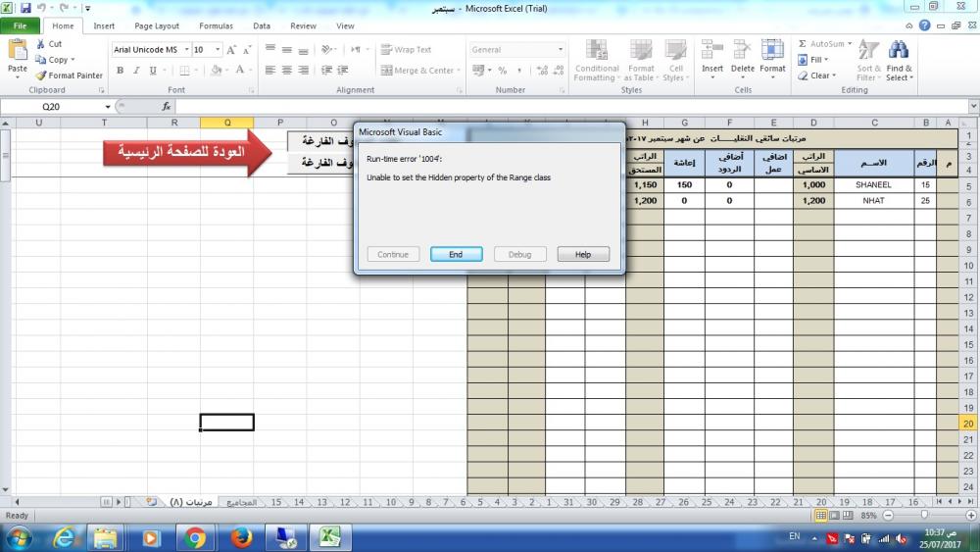
Task: Select the Format Painter brush
Action: coord(41,75)
